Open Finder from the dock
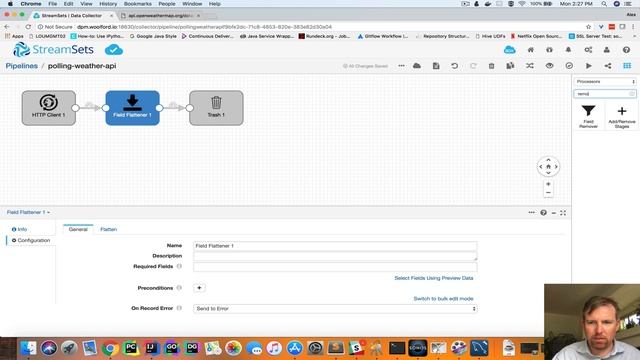 click(28, 348)
